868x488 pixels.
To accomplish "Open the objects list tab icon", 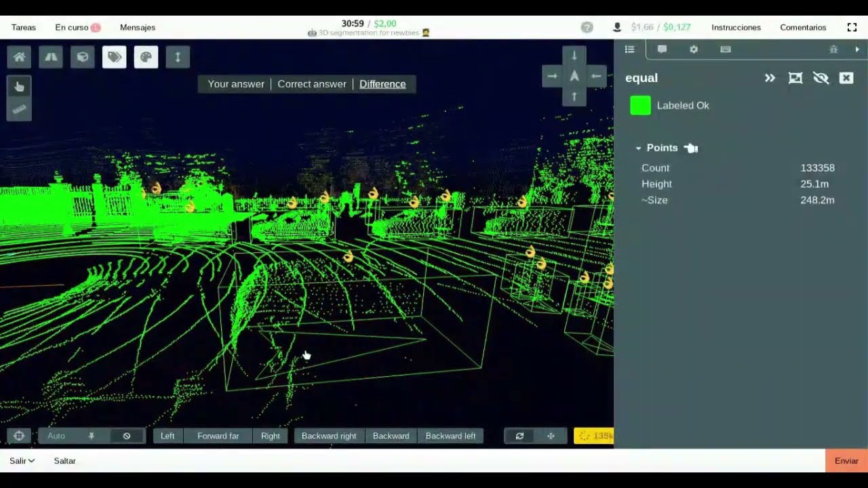I will (x=629, y=49).
